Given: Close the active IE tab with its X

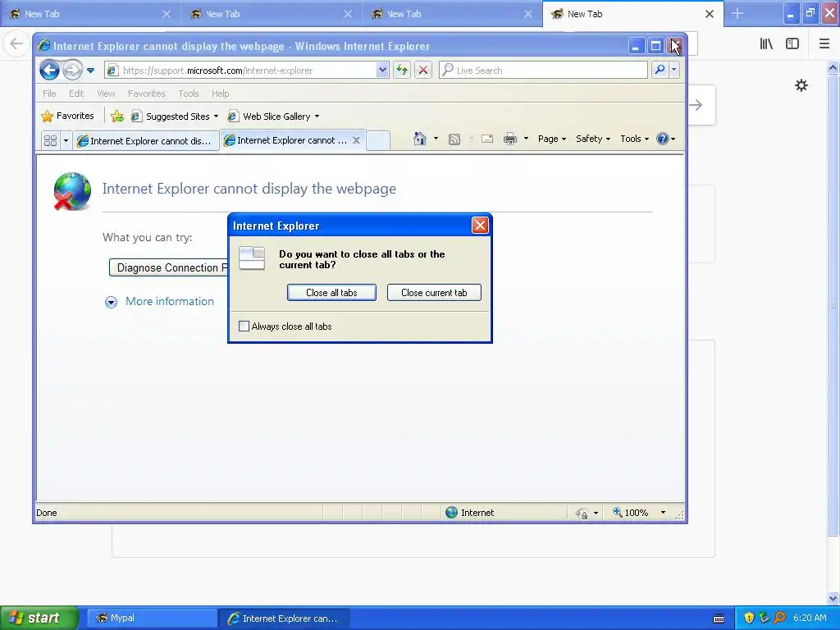Looking at the screenshot, I should coord(356,140).
